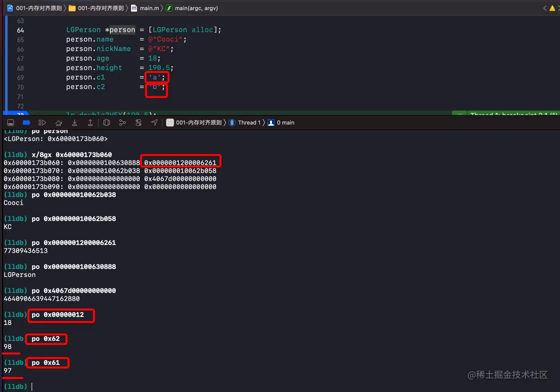Screen dimensions: 560x392
Task: Click the [LGPerson alloc] expression
Action: click(183, 29)
